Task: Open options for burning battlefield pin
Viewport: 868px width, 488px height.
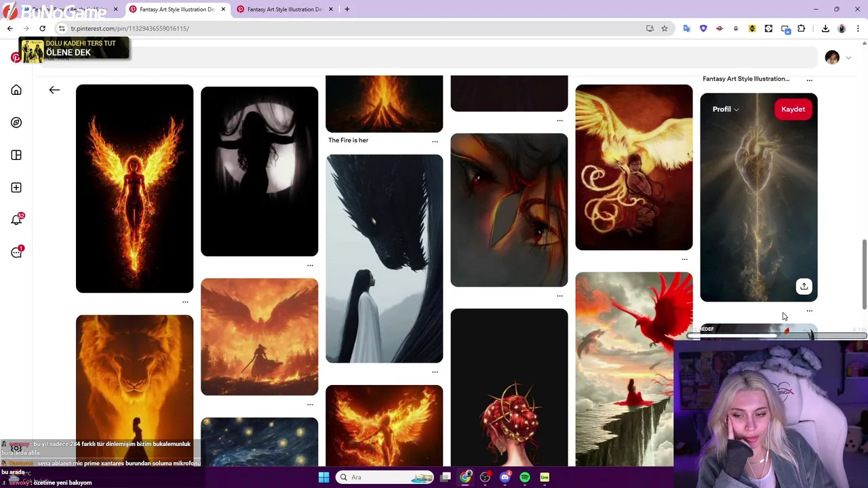Action: 310,405
